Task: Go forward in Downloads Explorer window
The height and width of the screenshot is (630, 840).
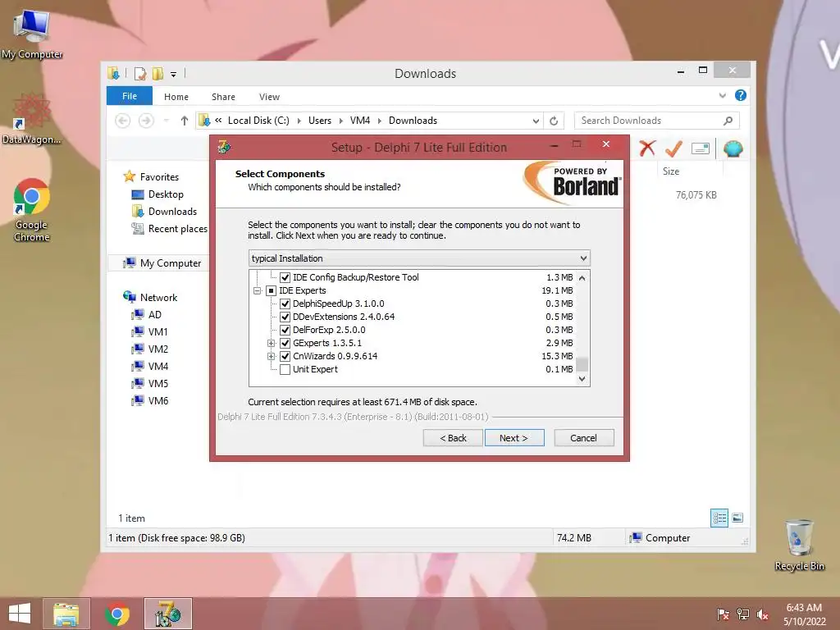Action: 146,121
